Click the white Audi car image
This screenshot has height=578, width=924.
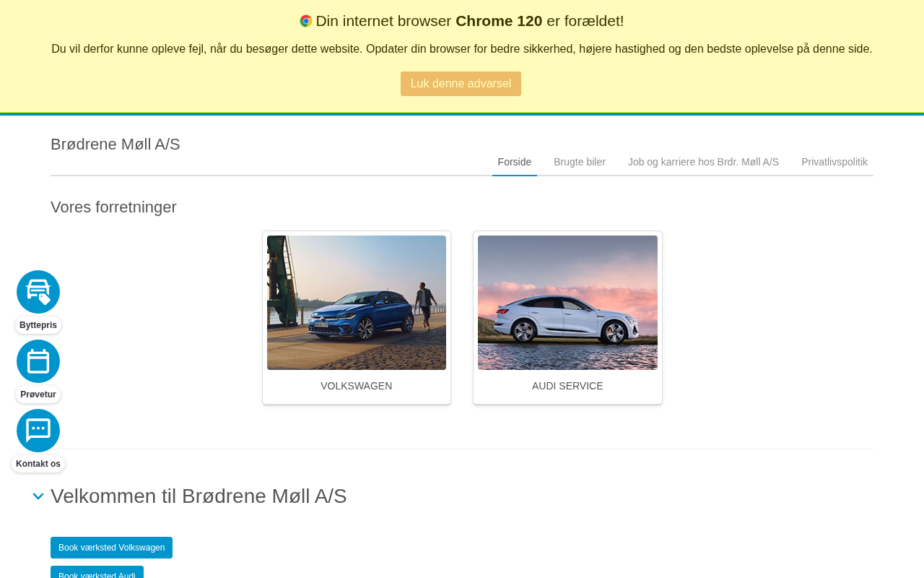(567, 303)
